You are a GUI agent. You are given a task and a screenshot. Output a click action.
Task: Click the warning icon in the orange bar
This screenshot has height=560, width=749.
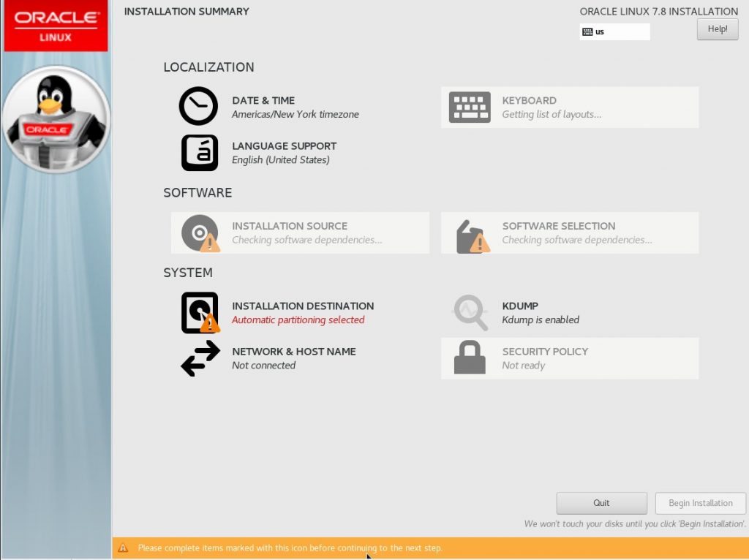tap(123, 548)
